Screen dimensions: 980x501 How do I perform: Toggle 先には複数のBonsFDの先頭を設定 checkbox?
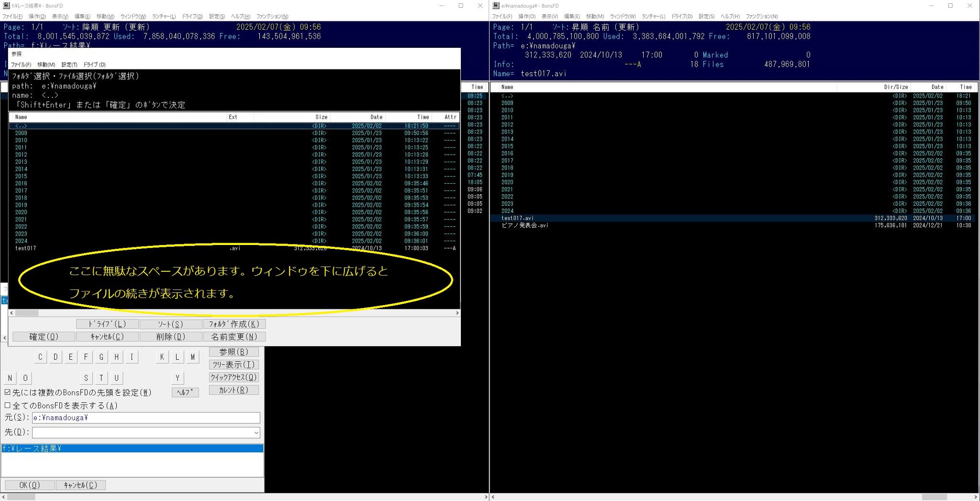pyautogui.click(x=8, y=392)
